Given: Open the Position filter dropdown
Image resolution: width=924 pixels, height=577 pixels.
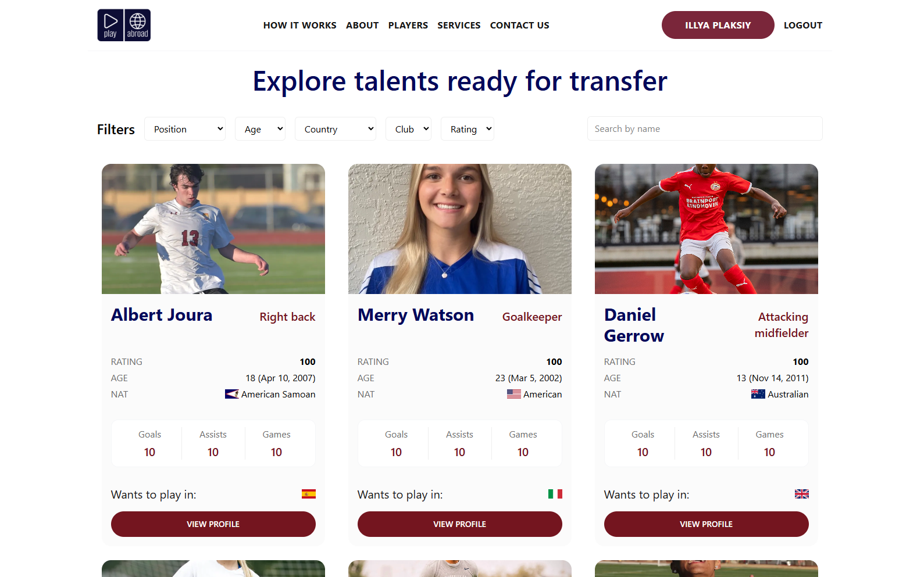Looking at the screenshot, I should pos(185,129).
